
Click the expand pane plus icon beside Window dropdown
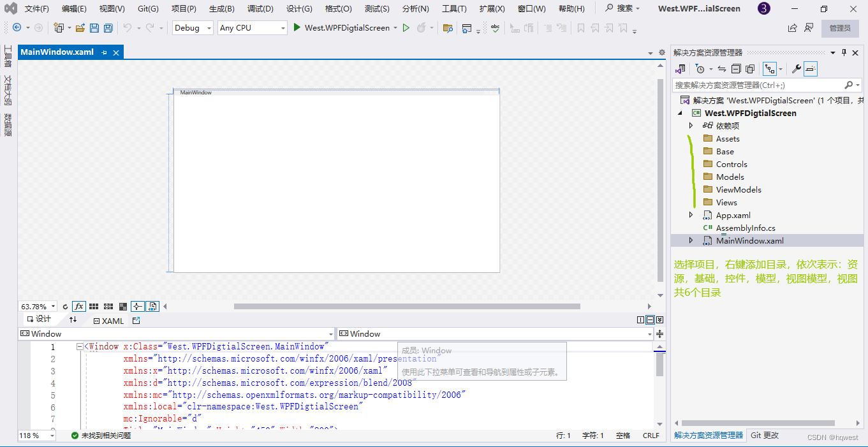point(659,334)
